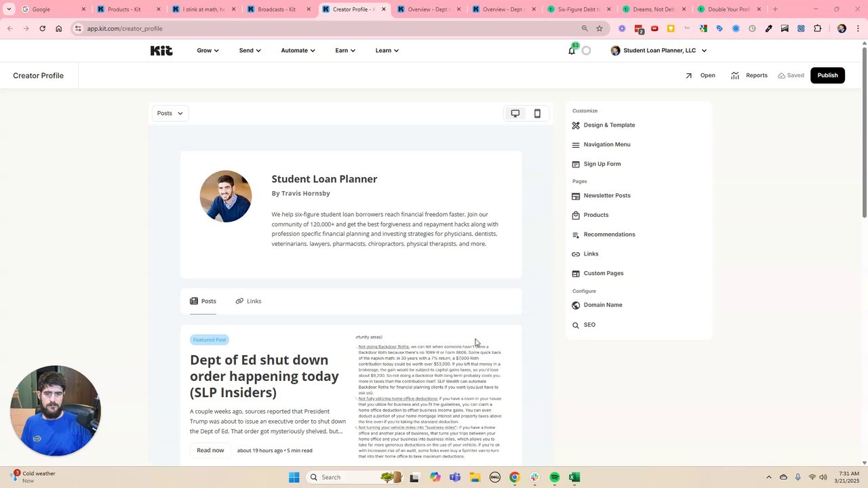Open File Explorer from taskbar
The width and height of the screenshot is (868, 488).
[475, 477]
